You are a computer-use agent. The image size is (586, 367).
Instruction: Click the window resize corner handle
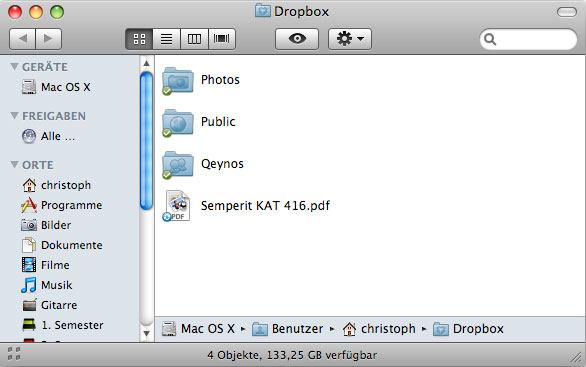(577, 358)
